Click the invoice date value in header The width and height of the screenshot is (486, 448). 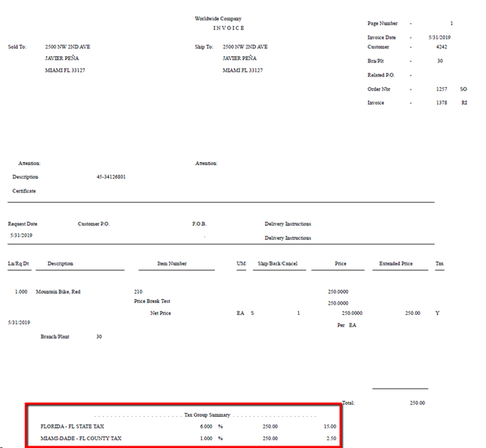tap(440, 37)
